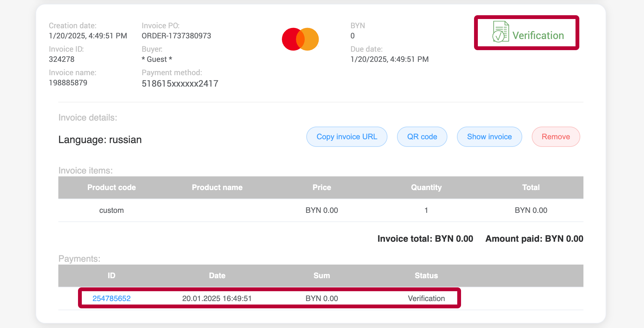Select the custom product code cell
Screen dimensions: 644x328
pos(112,210)
